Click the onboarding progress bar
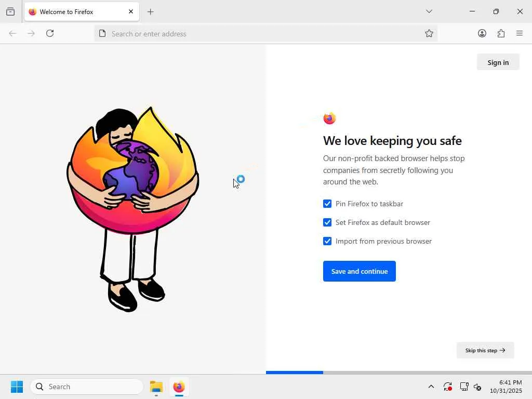Screen dimensions: 532x399 [399, 373]
